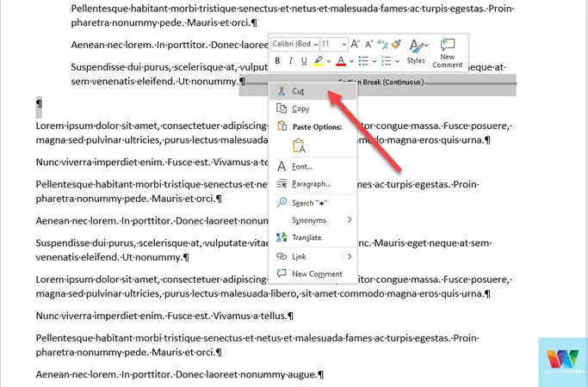Open the Styles gallery in mini toolbar
The image size is (588, 387).
[417, 52]
